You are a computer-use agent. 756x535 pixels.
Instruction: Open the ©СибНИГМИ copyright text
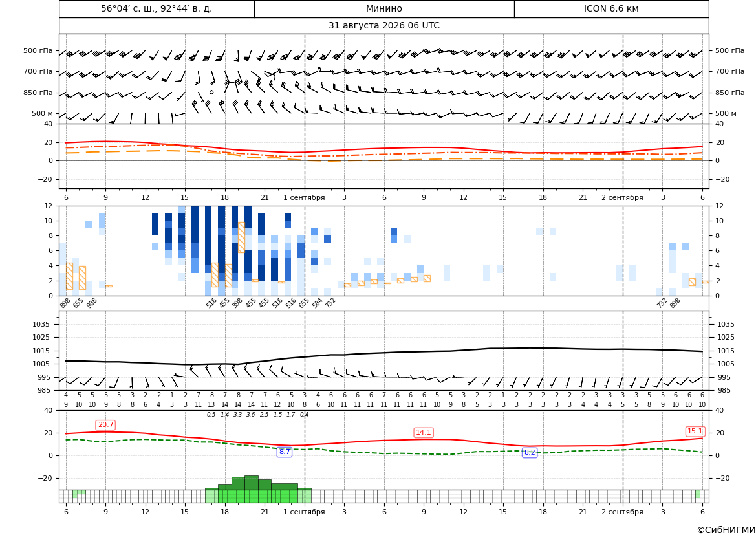click(726, 530)
